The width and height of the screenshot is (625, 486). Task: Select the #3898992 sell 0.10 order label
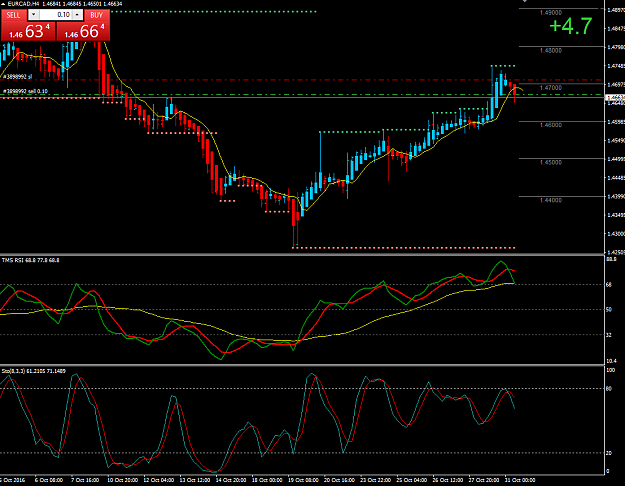click(x=25, y=91)
